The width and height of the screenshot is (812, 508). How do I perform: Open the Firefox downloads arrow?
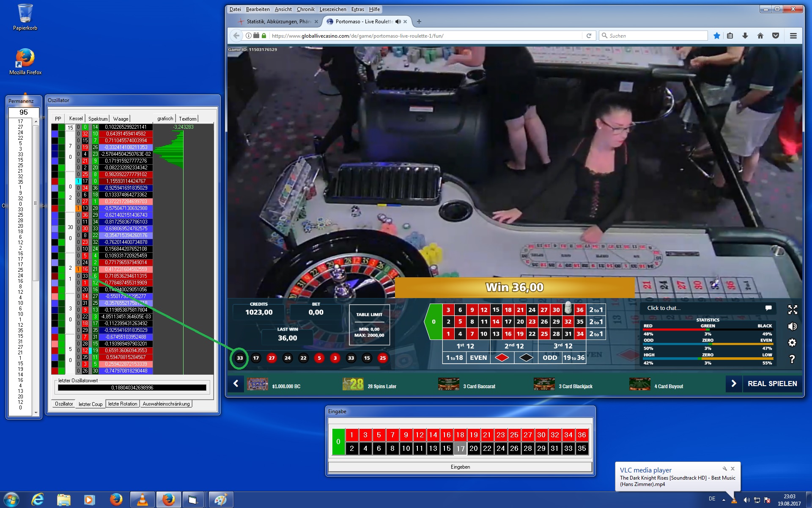[x=745, y=36]
